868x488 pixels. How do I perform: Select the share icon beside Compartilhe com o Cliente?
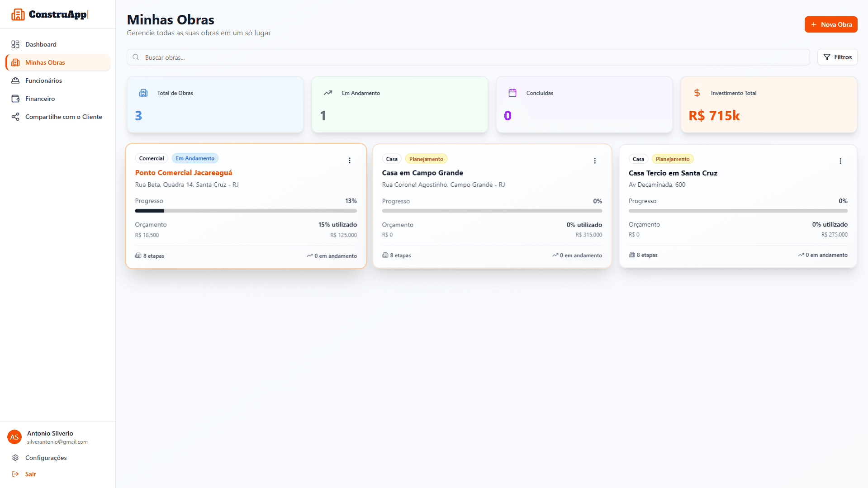(15, 116)
